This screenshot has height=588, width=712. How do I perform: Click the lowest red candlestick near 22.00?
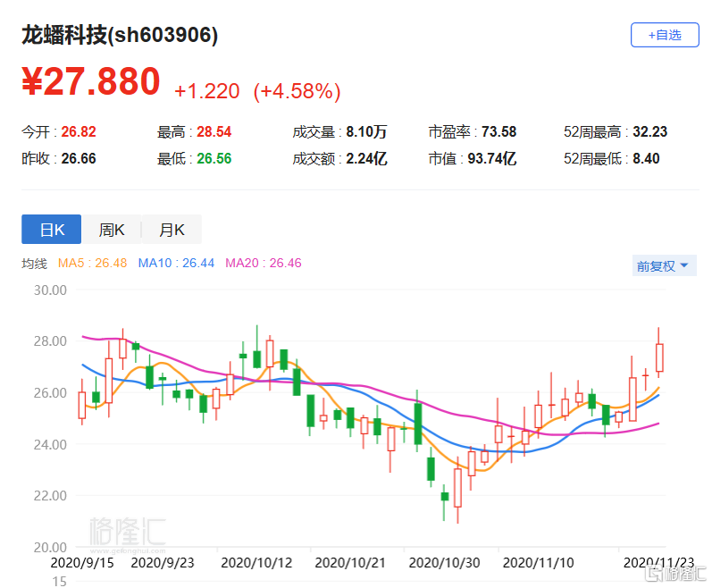click(457, 487)
